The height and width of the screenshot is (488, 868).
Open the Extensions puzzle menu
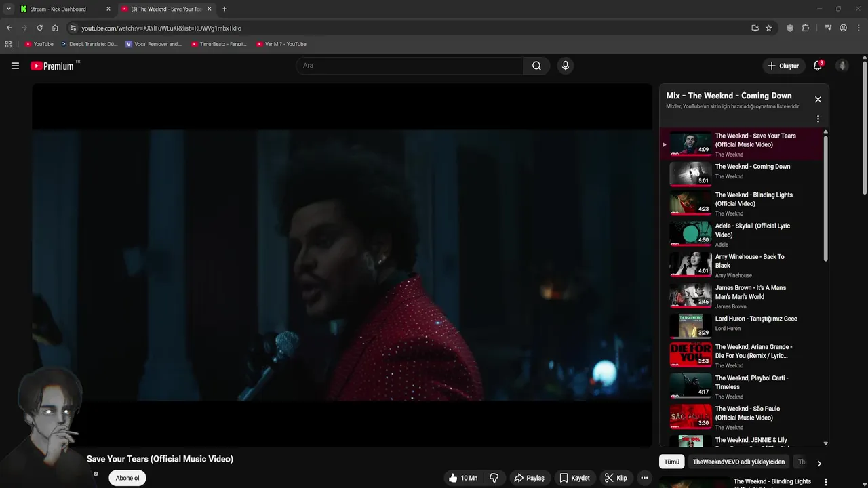pyautogui.click(x=806, y=28)
